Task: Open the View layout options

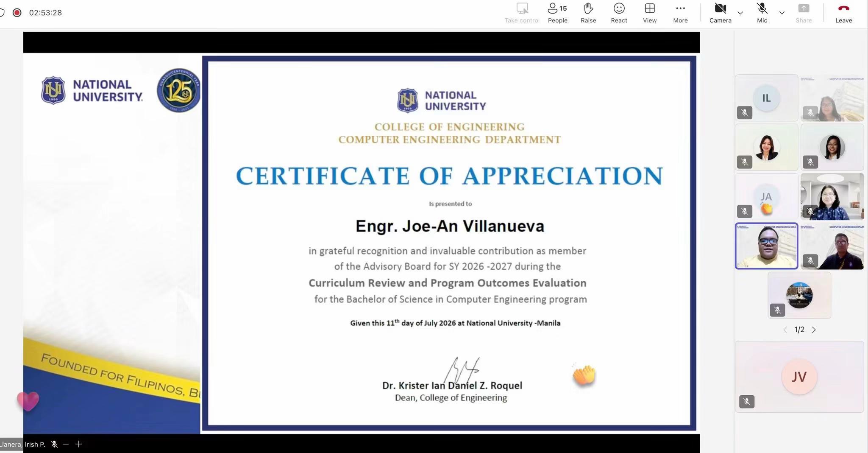Action: point(650,13)
